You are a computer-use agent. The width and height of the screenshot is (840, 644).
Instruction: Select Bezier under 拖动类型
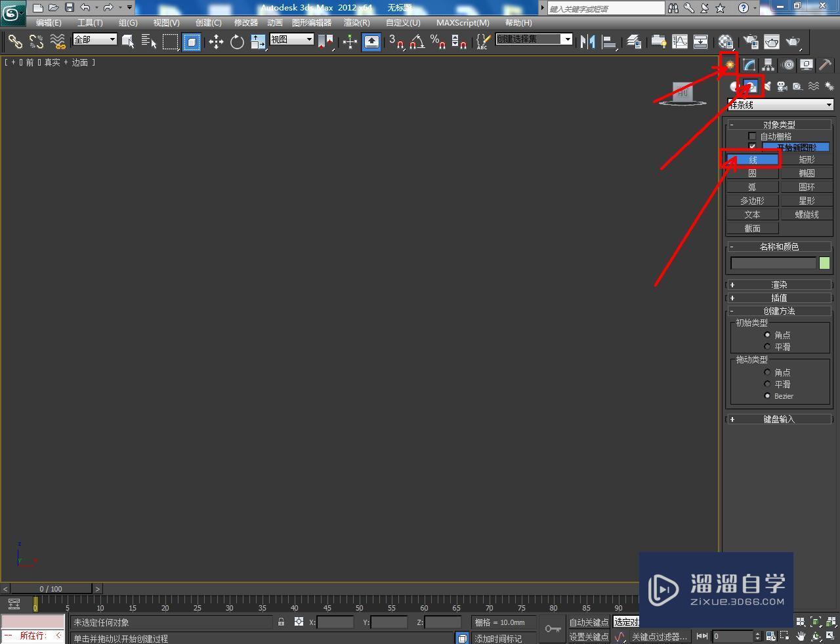pyautogui.click(x=767, y=395)
